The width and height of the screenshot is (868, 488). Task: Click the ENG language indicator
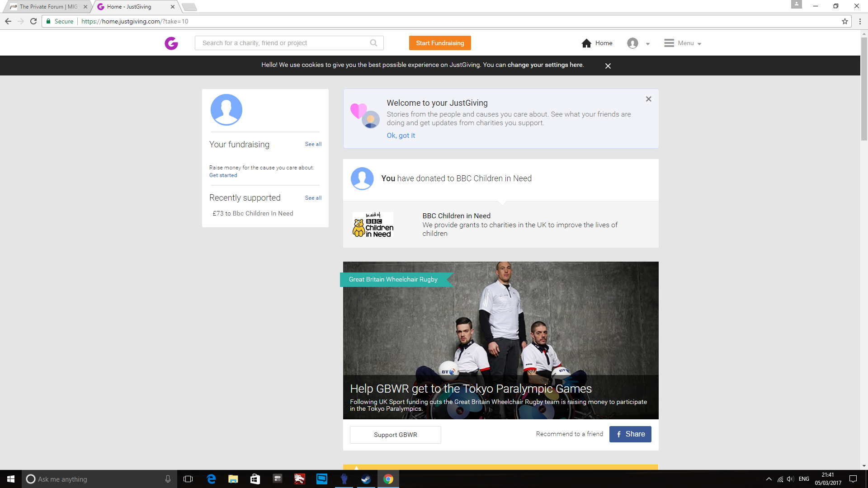804,479
